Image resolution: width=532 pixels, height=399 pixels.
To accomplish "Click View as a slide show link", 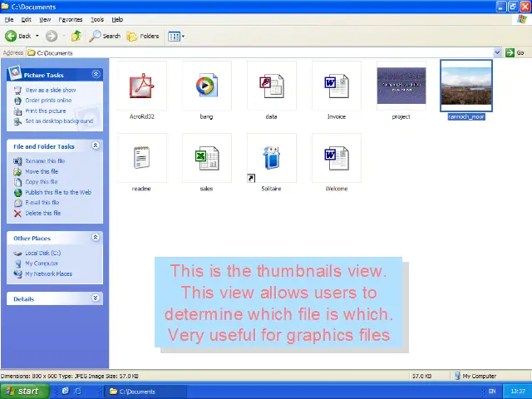I will pos(50,90).
